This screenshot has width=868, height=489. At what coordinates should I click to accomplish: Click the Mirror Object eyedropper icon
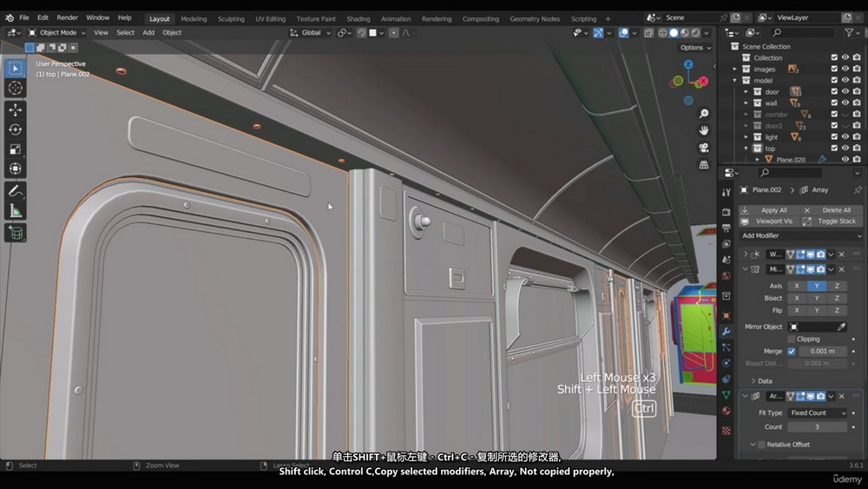841,327
